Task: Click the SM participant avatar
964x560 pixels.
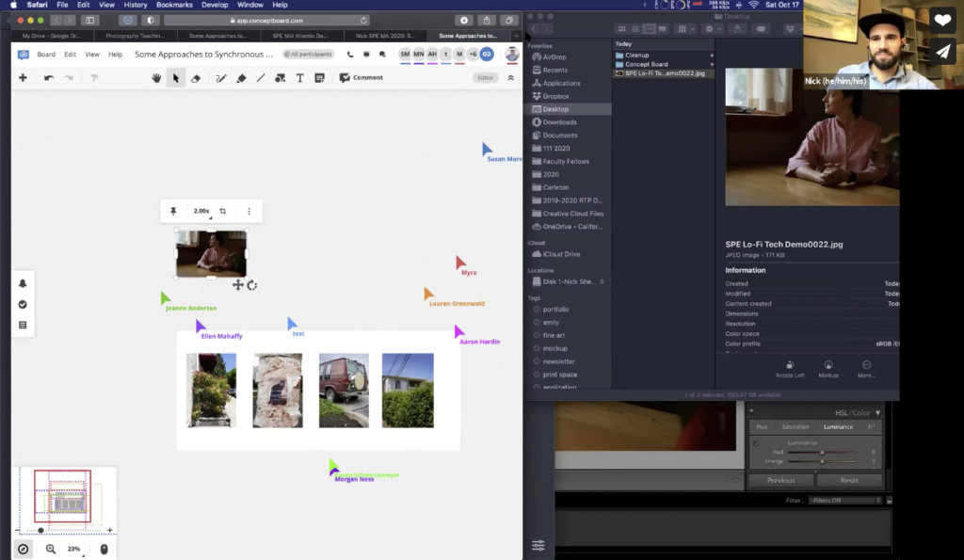Action: point(405,54)
